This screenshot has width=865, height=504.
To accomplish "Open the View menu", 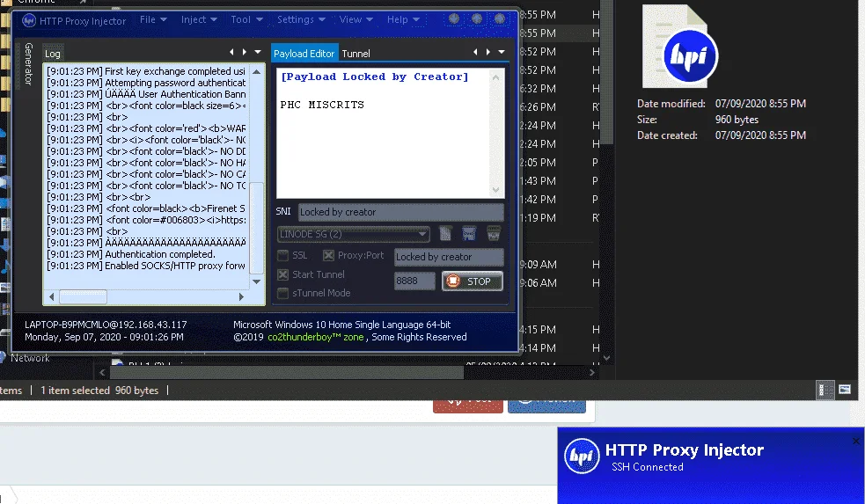I will point(356,19).
